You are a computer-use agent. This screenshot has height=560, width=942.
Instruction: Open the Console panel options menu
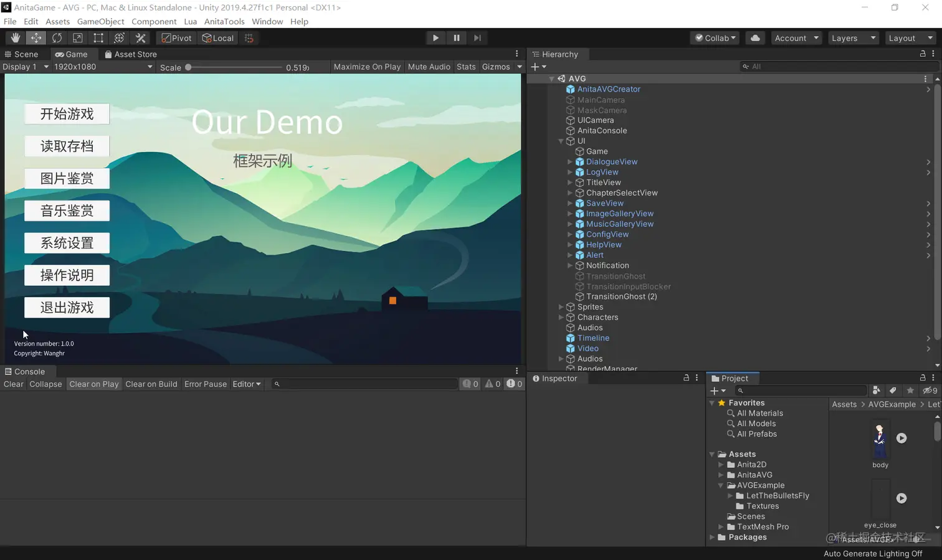(516, 371)
